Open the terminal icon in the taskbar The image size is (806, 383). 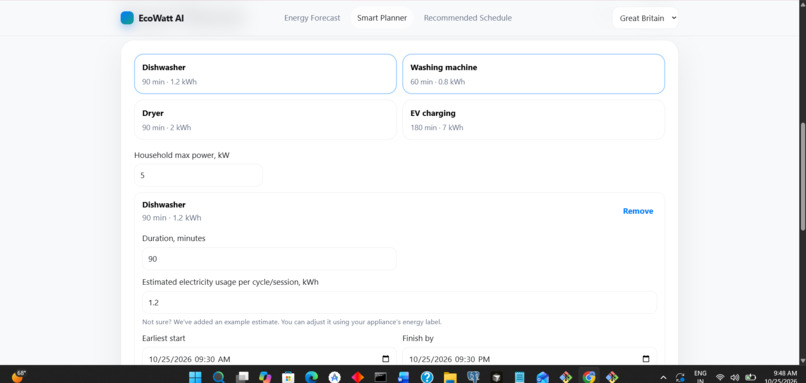tap(380, 377)
